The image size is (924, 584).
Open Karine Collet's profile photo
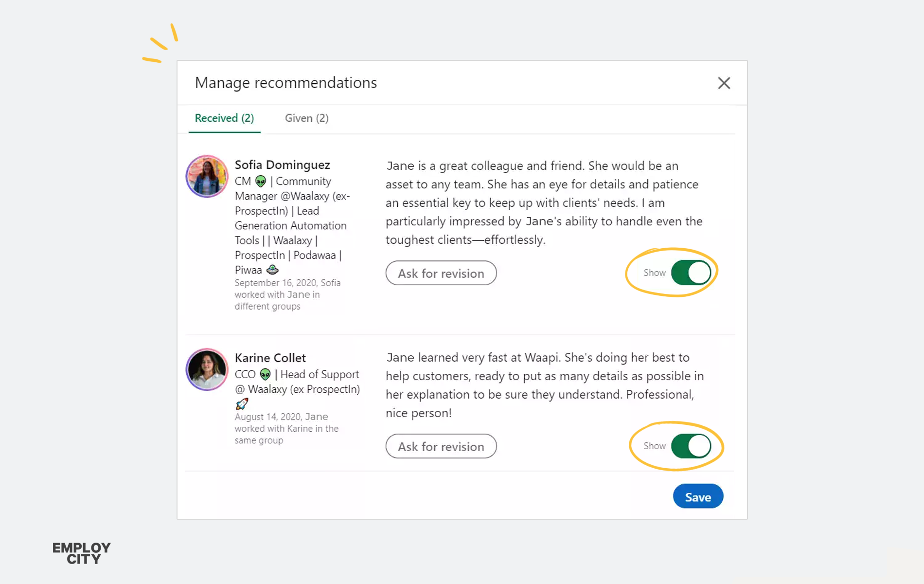[x=207, y=369]
